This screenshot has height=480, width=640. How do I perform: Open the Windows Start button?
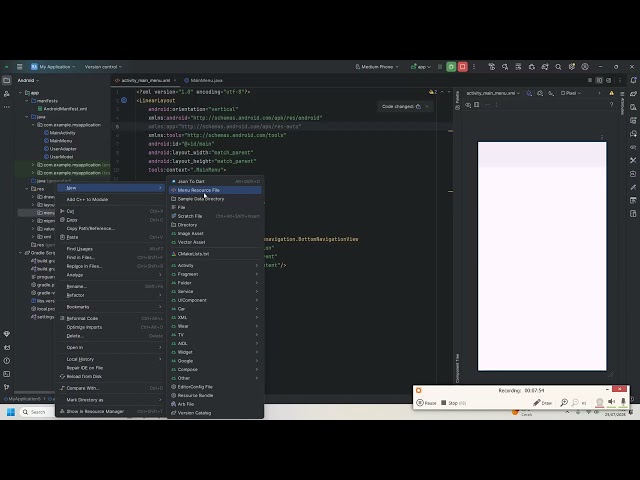pyautogui.click(x=11, y=412)
